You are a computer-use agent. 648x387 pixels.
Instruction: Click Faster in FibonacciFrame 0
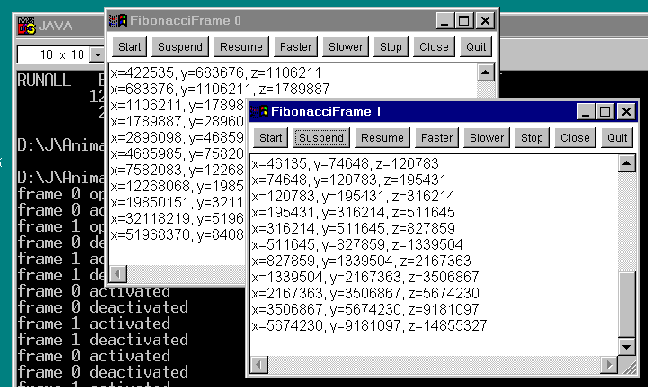pos(295,47)
